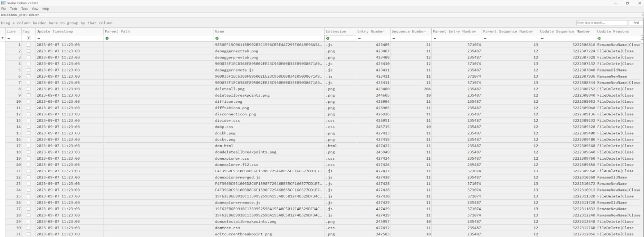The width and height of the screenshot is (644, 237).
Task: Click the contains-filter icon under Parent Path
Action: tap(107, 38)
